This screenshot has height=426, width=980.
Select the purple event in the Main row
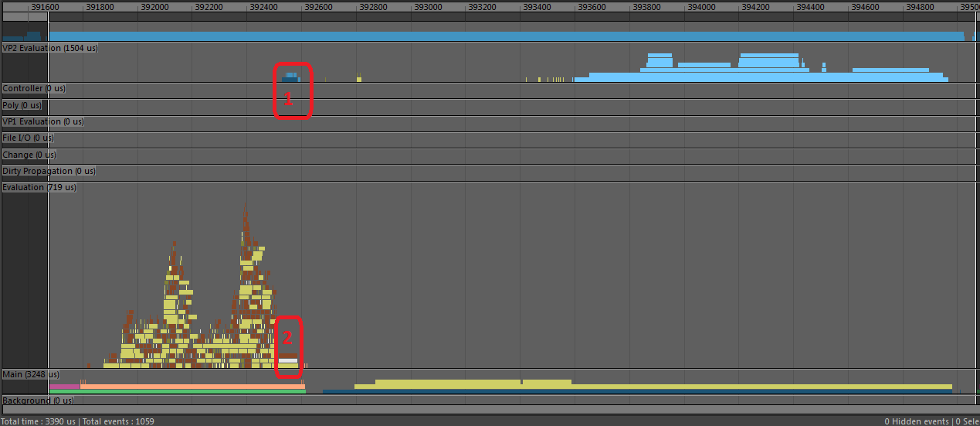pos(63,386)
